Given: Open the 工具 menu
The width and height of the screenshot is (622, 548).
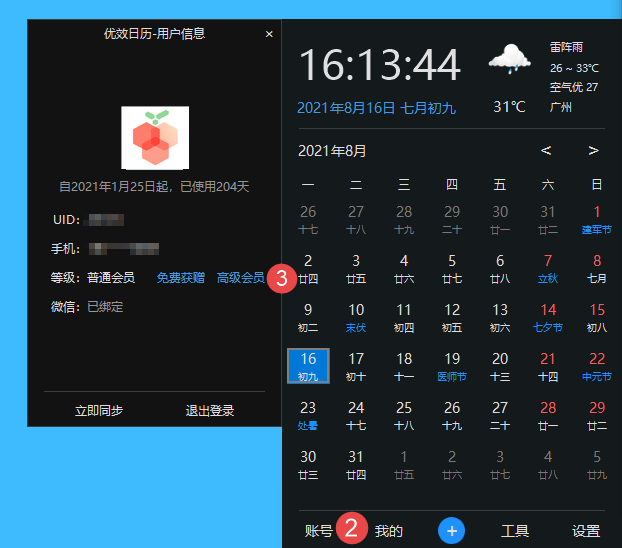Looking at the screenshot, I should pyautogui.click(x=515, y=531).
